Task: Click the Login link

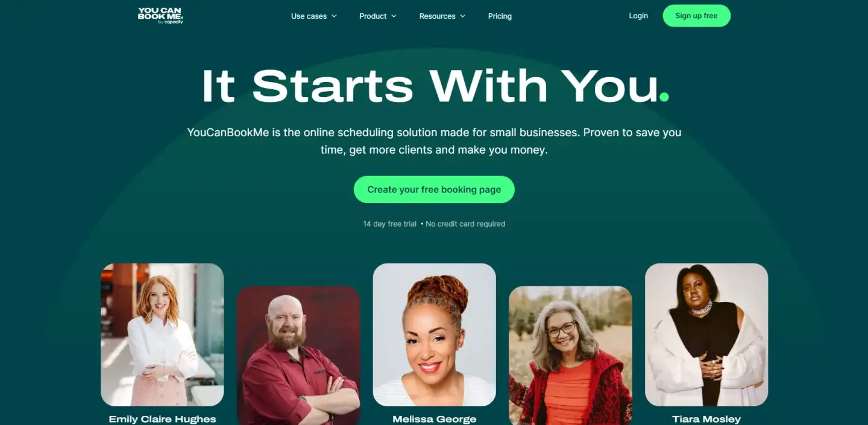Action: point(638,16)
